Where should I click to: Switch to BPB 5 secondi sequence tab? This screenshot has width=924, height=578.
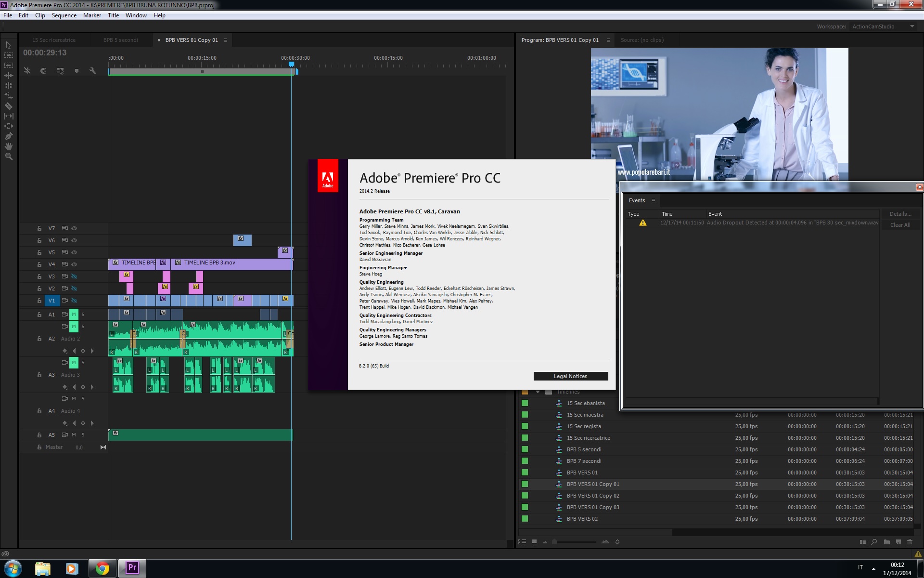pyautogui.click(x=120, y=40)
